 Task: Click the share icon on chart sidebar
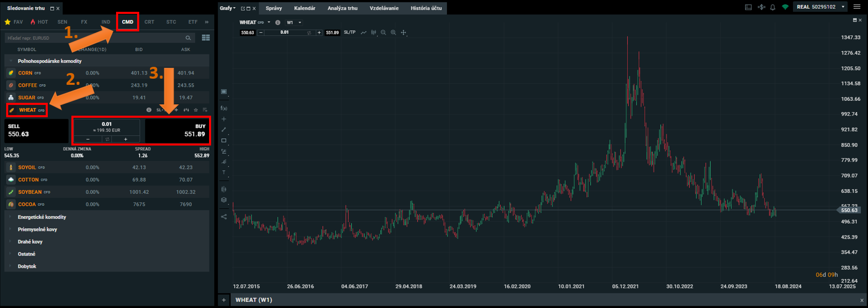click(x=224, y=216)
